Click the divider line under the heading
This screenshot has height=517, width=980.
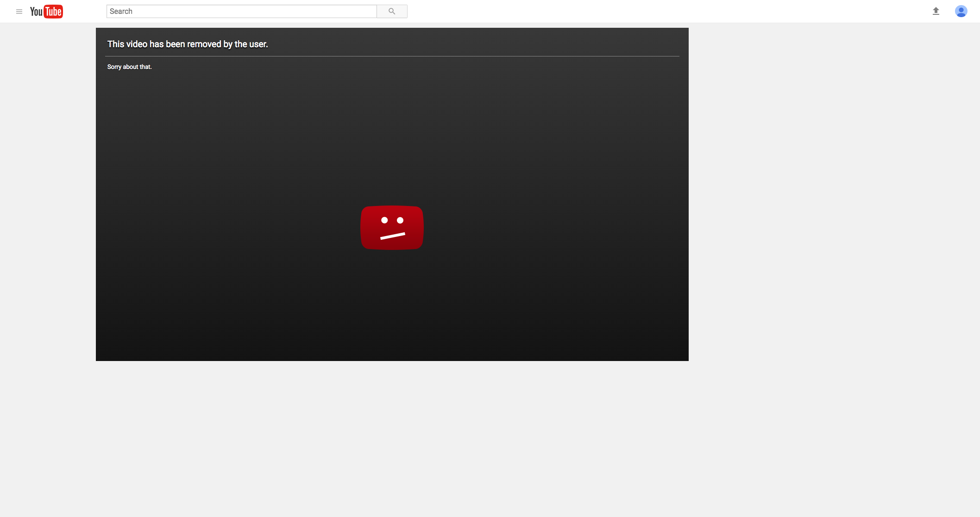click(x=392, y=56)
